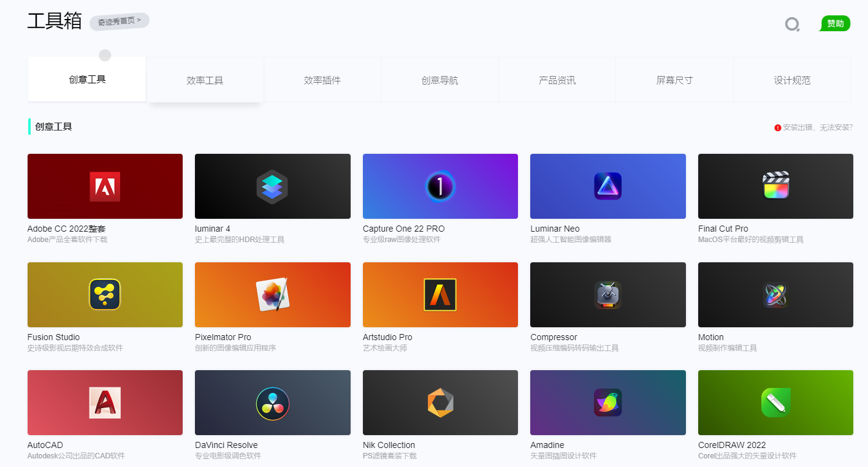Open the Motion title link
Image resolution: width=868 pixels, height=467 pixels.
711,337
